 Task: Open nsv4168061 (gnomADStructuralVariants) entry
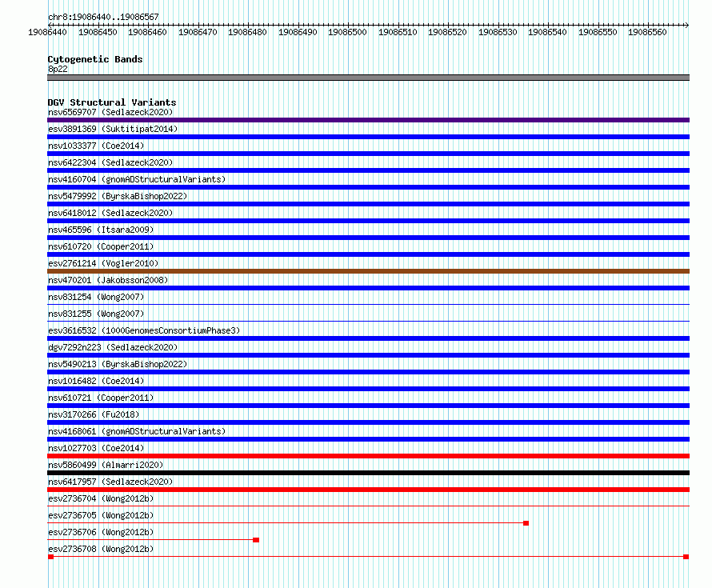pyautogui.click(x=137, y=431)
